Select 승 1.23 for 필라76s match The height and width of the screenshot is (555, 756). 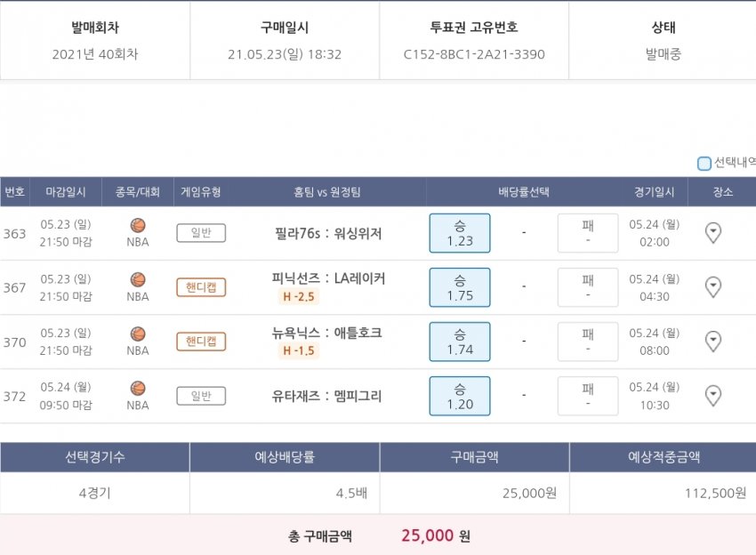[460, 233]
